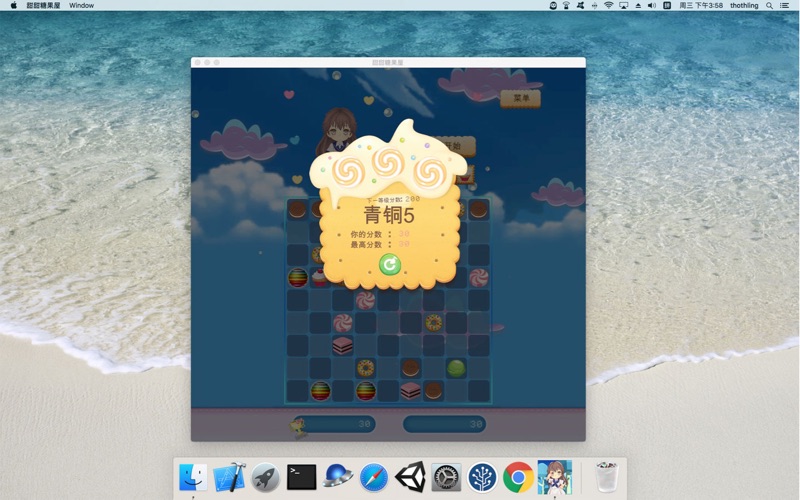Open the Wi-Fi status menu

609,5
